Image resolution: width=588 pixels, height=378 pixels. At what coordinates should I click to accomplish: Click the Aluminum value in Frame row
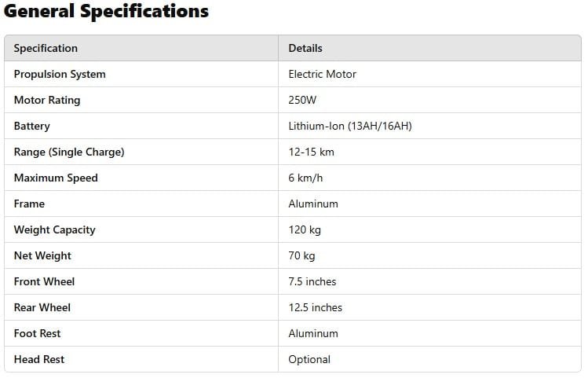[313, 204]
